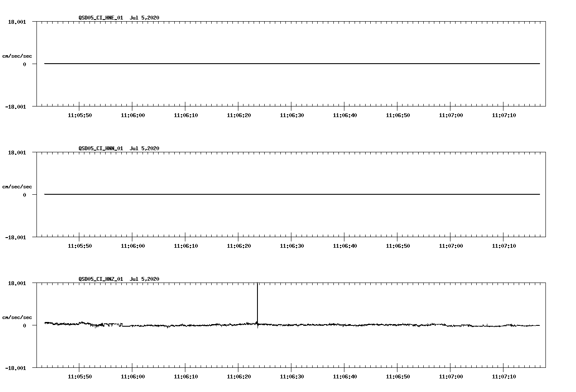Click the QSD05_CI_HNE_01 plot title
The width and height of the screenshot is (576, 392).
[119, 18]
